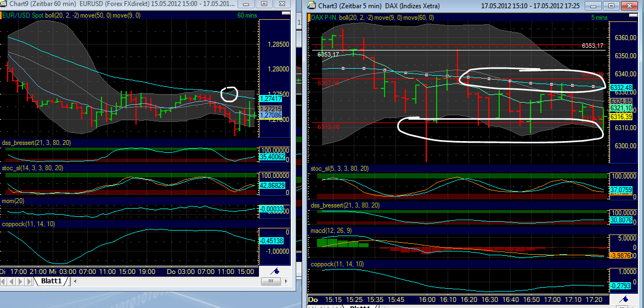Click the stoc_sl(5, 3, 3, 80, 20) label

click(340, 169)
